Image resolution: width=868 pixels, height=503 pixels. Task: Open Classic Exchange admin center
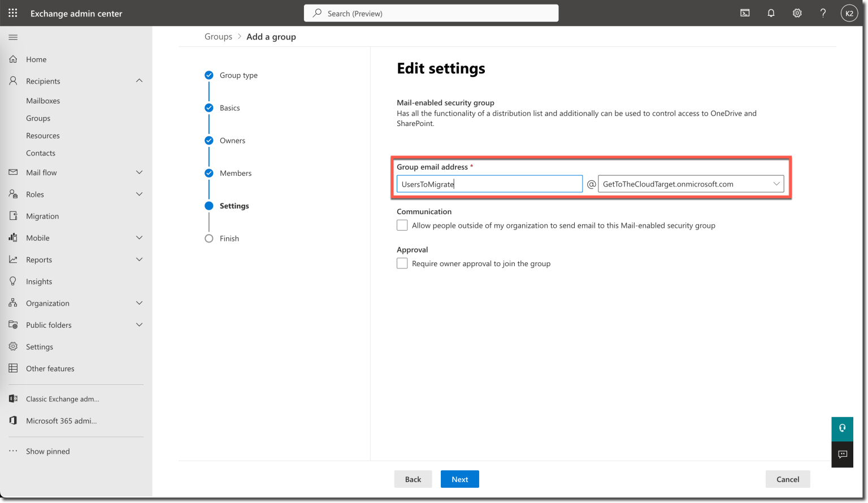click(62, 398)
